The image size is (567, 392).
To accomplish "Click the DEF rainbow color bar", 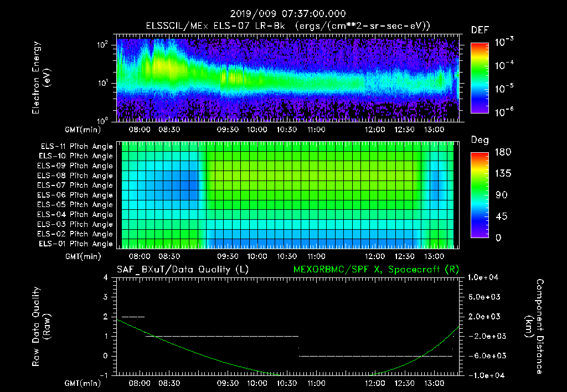I will [x=480, y=78].
